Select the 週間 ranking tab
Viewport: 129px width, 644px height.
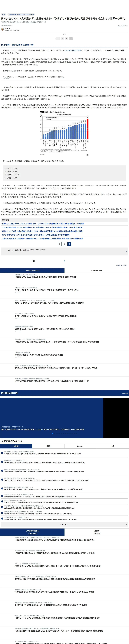(x=48, y=446)
